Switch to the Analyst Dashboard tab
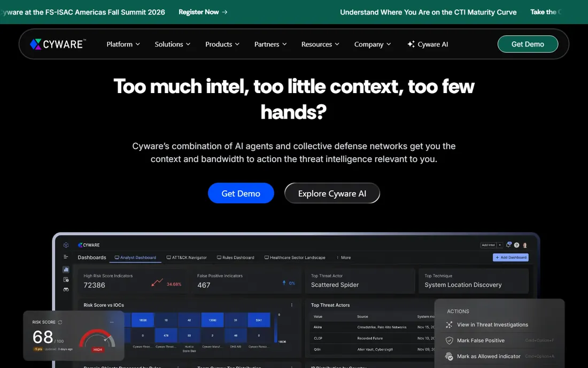 pyautogui.click(x=135, y=258)
